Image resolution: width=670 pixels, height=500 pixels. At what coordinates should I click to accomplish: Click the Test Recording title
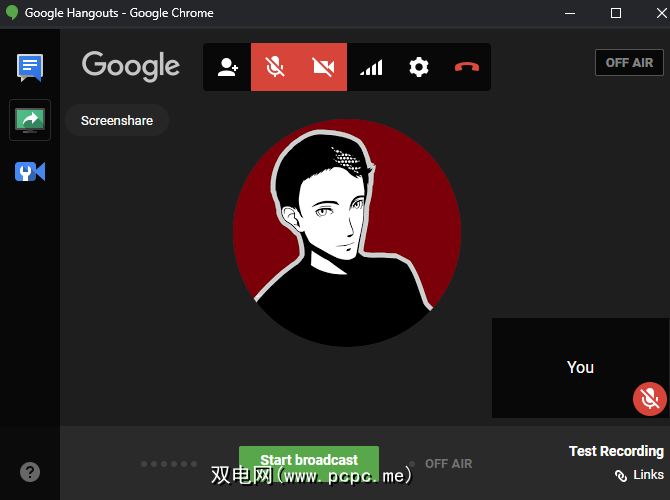[616, 451]
